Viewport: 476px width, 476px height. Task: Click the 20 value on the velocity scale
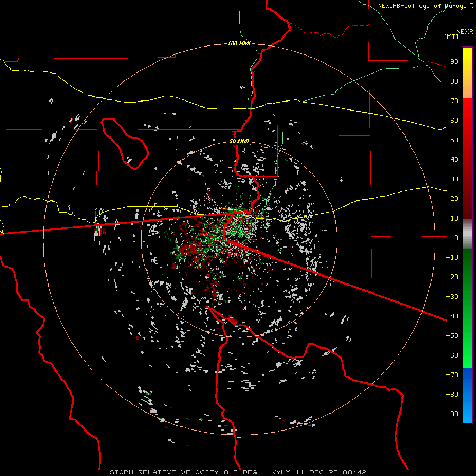(454, 198)
